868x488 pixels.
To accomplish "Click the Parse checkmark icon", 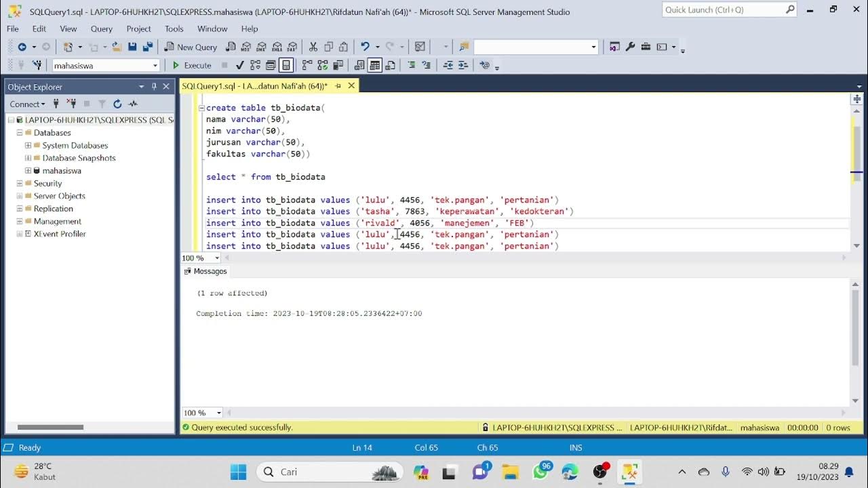I will click(x=239, y=65).
